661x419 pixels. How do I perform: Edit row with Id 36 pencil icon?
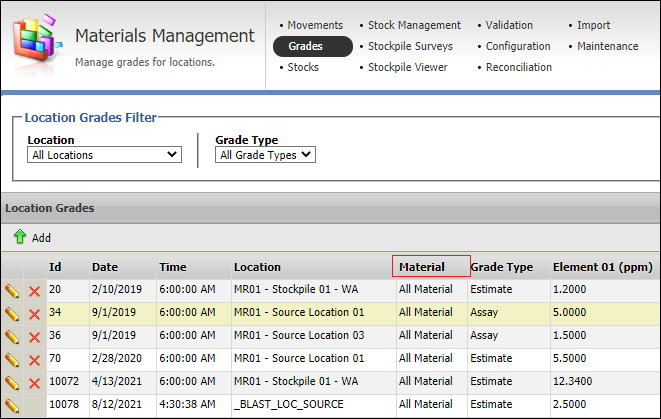(x=12, y=337)
